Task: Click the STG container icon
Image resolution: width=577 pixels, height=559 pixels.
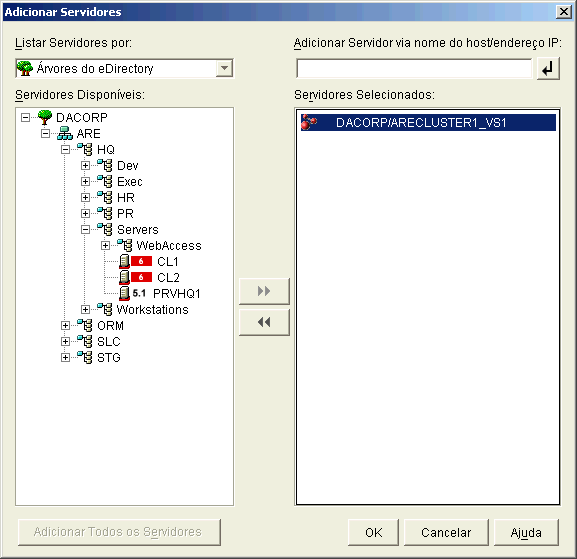Action: [85, 357]
